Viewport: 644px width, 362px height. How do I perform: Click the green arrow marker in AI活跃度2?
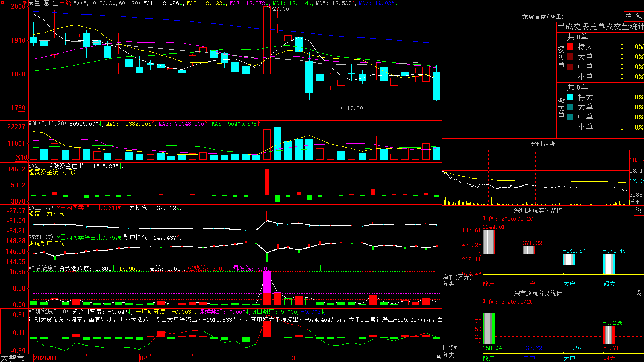click(x=320, y=268)
